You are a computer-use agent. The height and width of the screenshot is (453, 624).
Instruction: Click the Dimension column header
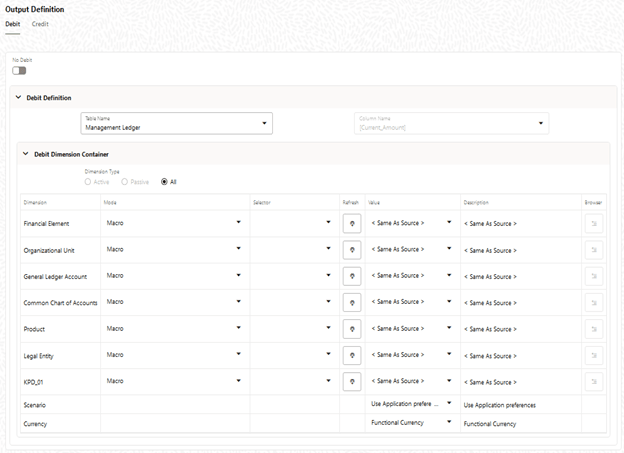click(x=35, y=203)
